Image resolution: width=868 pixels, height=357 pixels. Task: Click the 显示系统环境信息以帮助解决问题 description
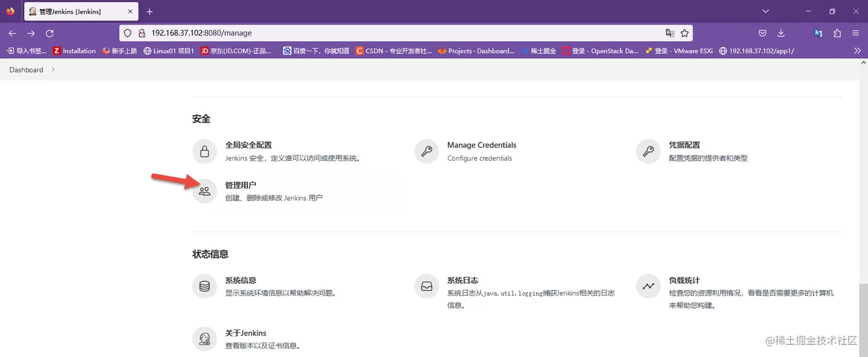[280, 293]
